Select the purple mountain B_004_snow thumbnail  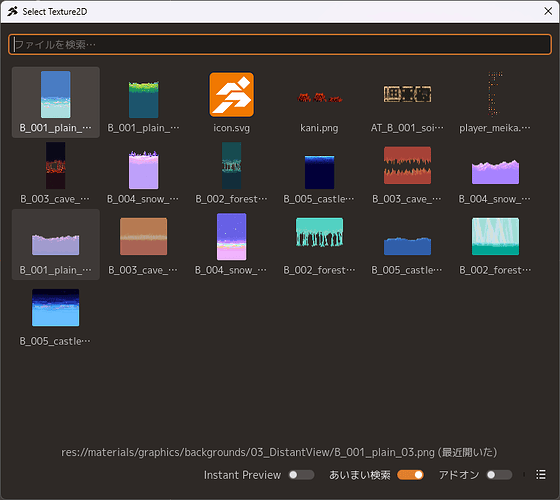click(x=495, y=173)
